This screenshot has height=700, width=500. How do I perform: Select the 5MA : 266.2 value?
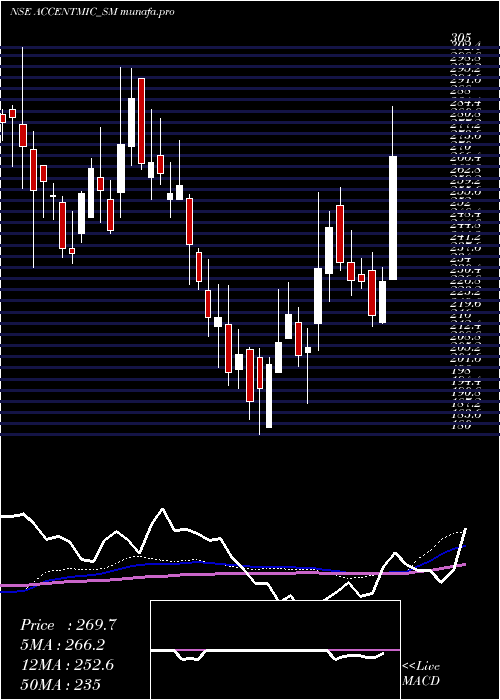pyautogui.click(x=65, y=644)
